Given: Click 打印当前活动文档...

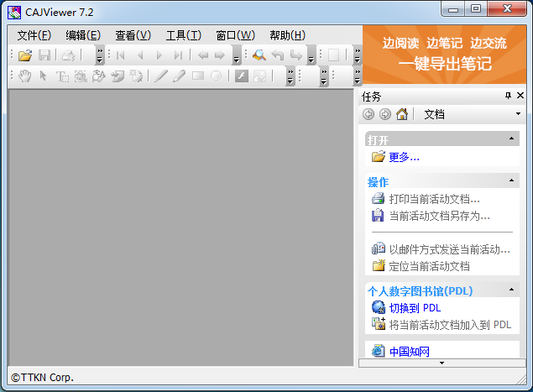Looking at the screenshot, I should point(435,199).
